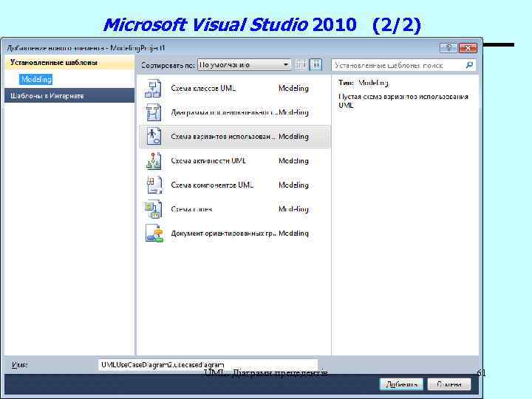The height and width of the screenshot is (399, 532).
Task: Select 'Документ ориентированных графов' item text
Action: (224, 233)
